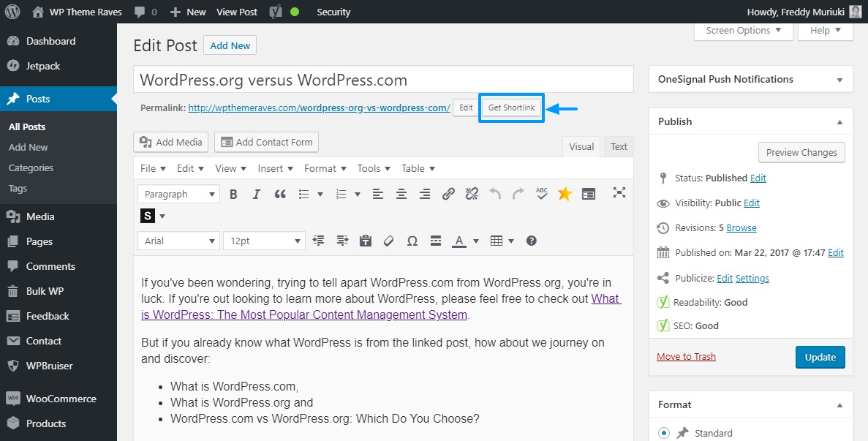Collapse the Format panel
This screenshot has height=441, width=868.
tap(839, 405)
